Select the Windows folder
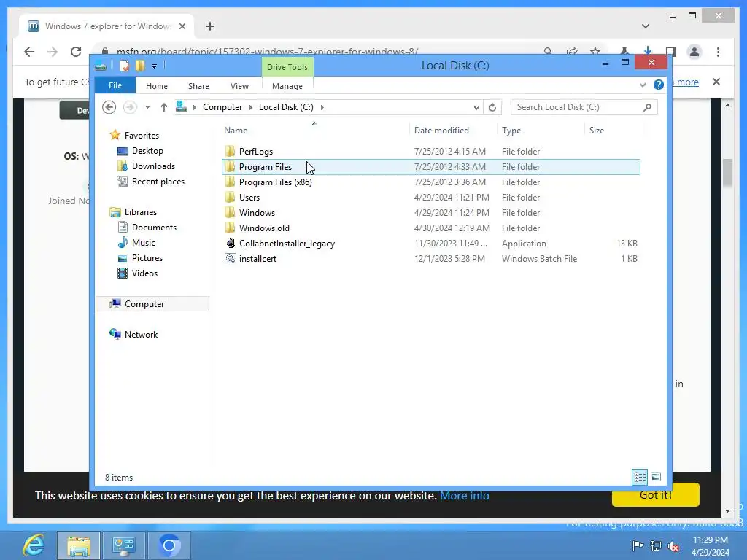Image resolution: width=747 pixels, height=560 pixels. point(430,212)
